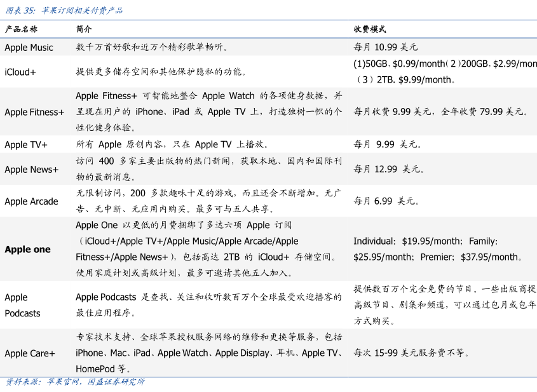Image resolution: width=537 pixels, height=392 pixels.
Task: Select the Apple Podcasts name cell
Action: pos(22,305)
